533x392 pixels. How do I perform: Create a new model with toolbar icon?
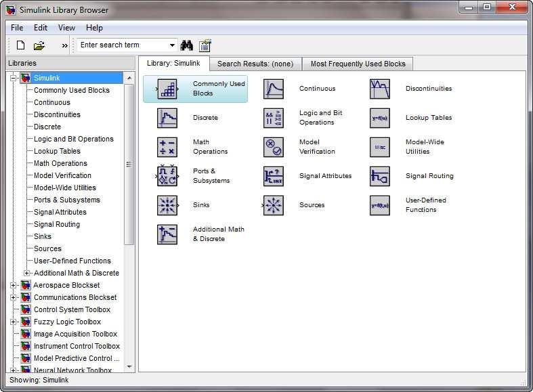pos(21,45)
